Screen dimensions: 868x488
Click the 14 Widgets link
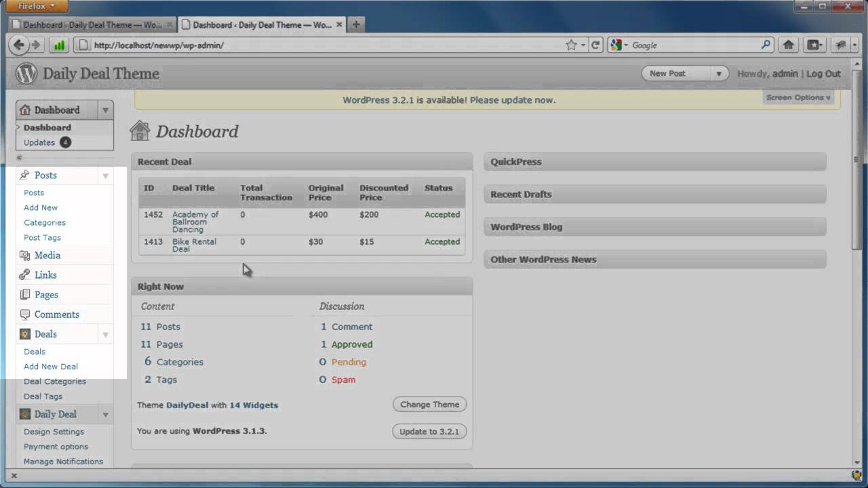(254, 405)
